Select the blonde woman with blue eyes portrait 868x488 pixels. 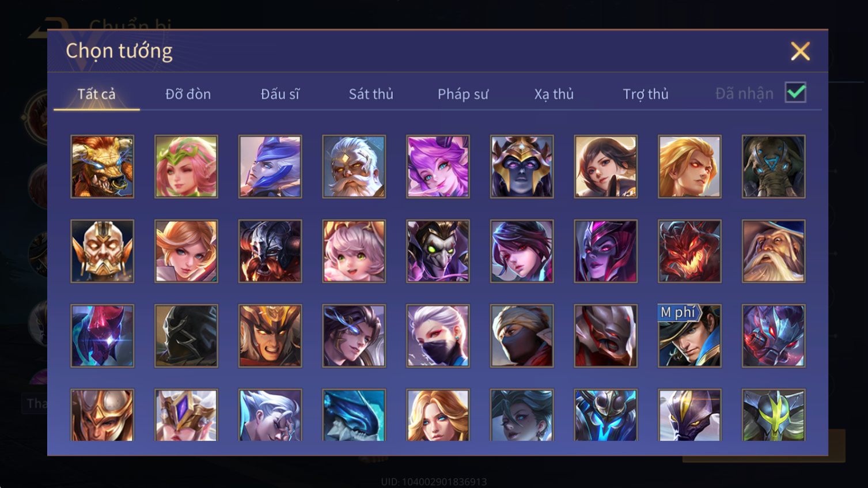point(438,415)
